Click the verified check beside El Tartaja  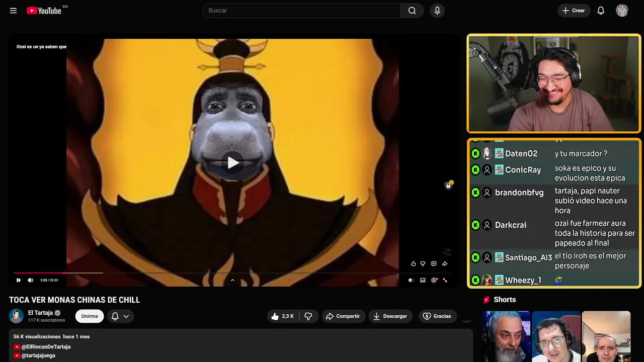[x=57, y=313]
